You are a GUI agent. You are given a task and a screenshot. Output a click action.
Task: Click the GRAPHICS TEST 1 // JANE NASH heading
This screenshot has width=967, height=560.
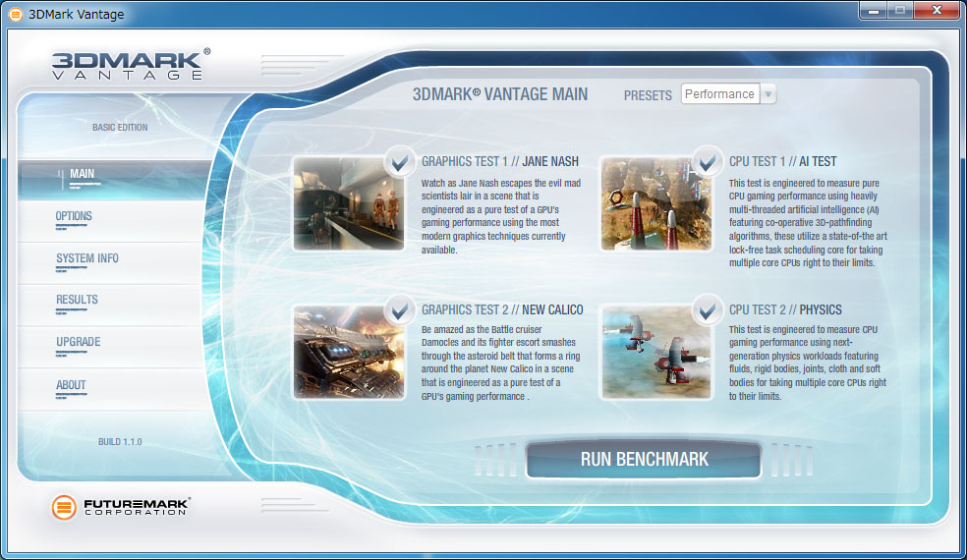coord(500,161)
